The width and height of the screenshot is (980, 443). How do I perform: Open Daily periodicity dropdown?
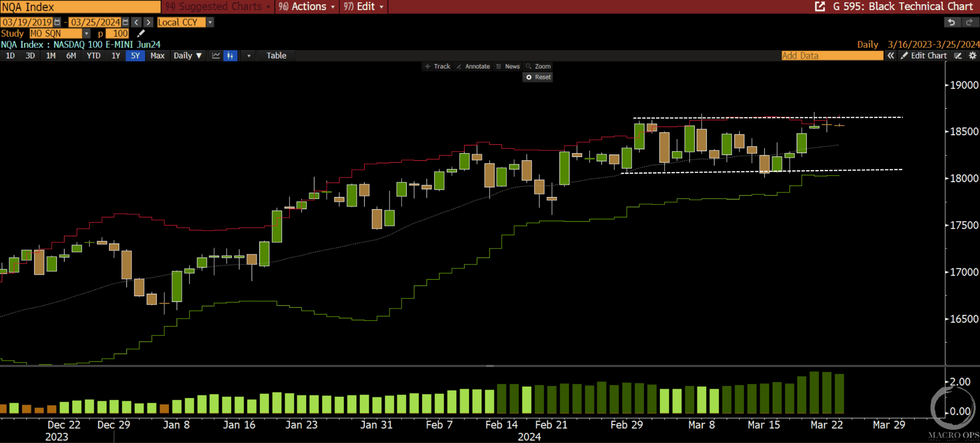pyautogui.click(x=188, y=55)
